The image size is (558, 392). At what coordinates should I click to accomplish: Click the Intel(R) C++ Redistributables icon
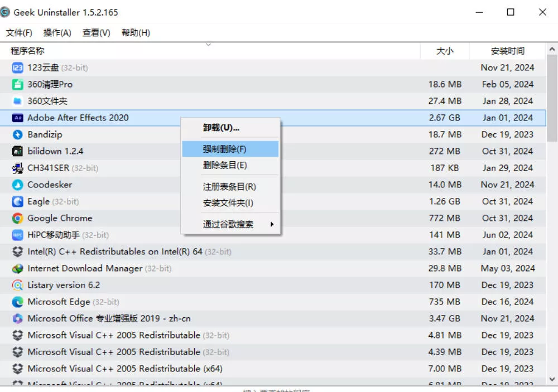tap(17, 251)
